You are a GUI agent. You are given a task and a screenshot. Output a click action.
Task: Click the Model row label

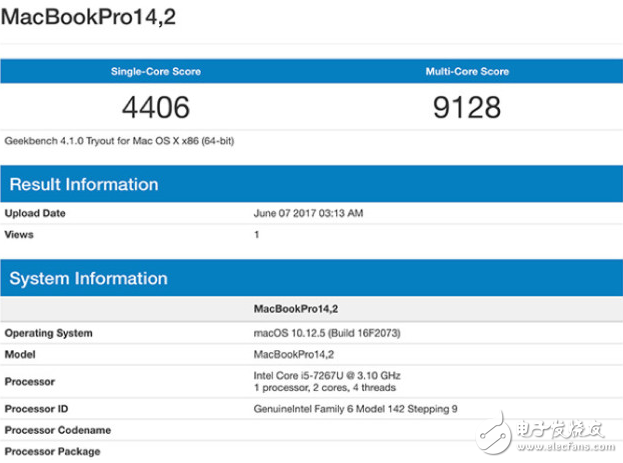click(21, 355)
